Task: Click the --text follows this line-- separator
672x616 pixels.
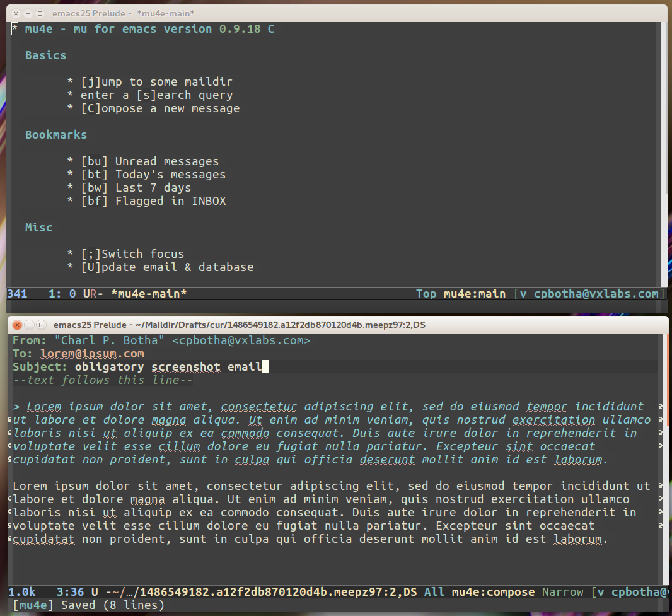Action: coord(102,380)
